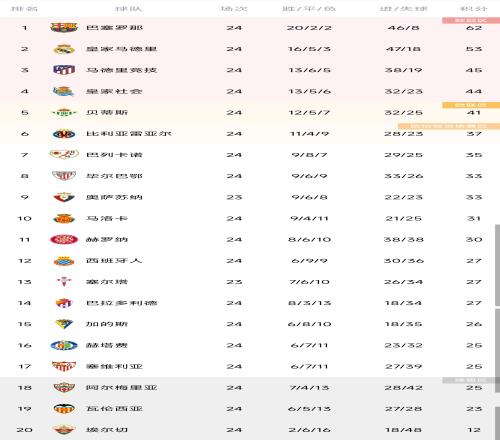Viewport: 500px width, 440px height.
Task: Select the Valencia crest in row 19
Action: coord(64,409)
